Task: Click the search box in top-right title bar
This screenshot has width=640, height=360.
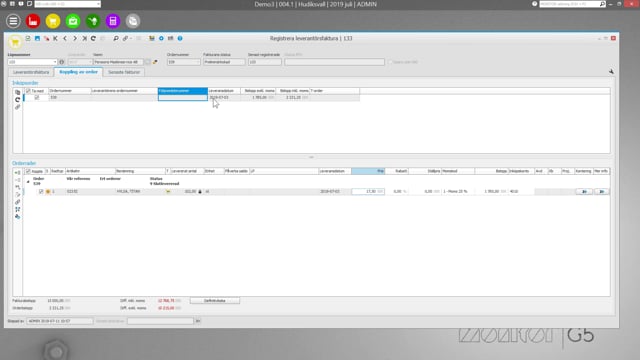Action: tap(573, 4)
